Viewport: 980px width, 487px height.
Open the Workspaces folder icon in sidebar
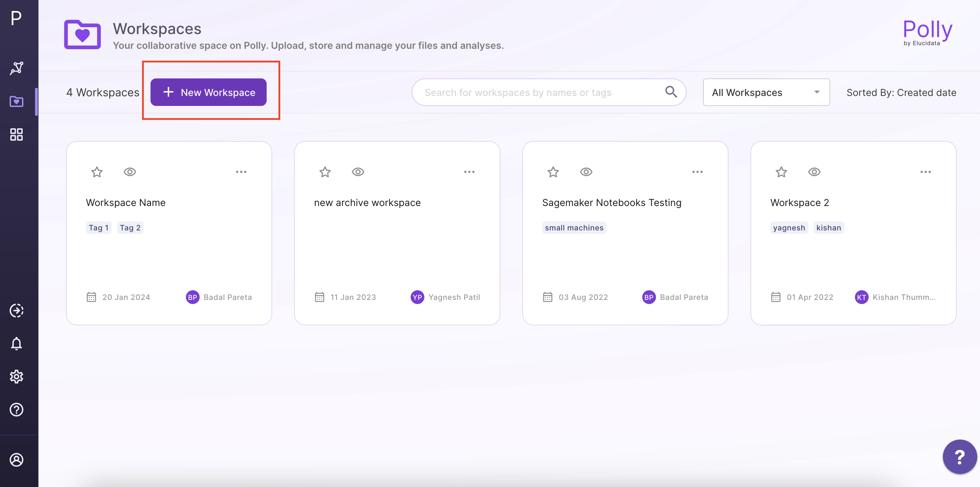(x=16, y=101)
